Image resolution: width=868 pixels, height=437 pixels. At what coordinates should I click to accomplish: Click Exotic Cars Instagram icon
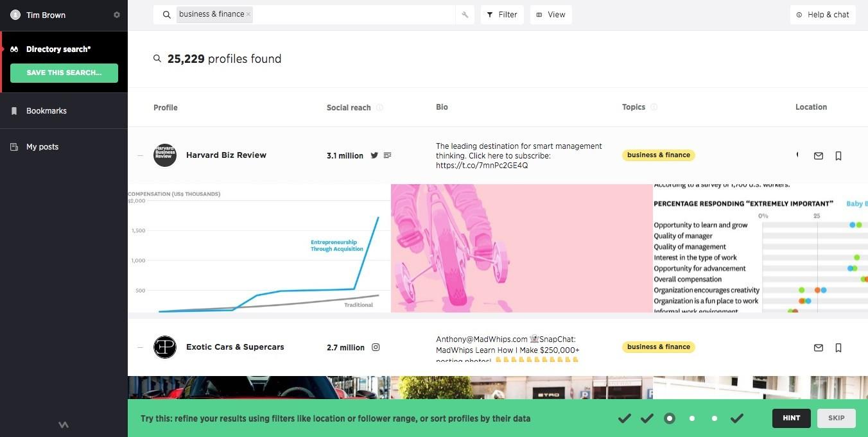[376, 347]
